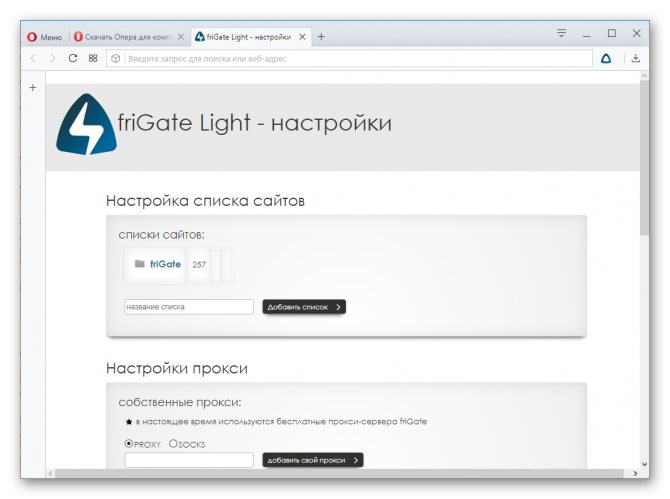Go back with the back arrow
The width and height of the screenshot is (670, 499).
pos(34,59)
